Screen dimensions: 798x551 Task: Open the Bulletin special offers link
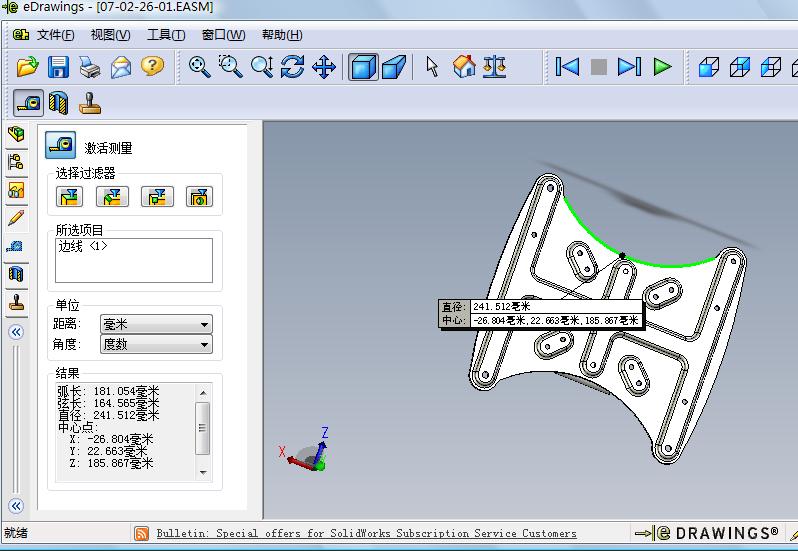366,533
